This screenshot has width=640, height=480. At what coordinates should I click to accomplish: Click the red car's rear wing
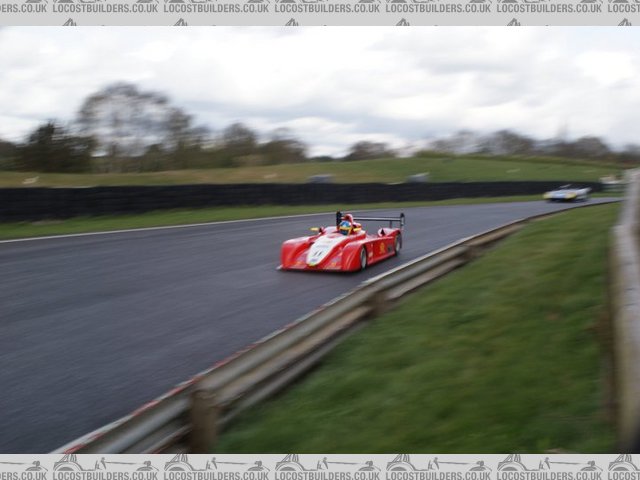tap(372, 218)
